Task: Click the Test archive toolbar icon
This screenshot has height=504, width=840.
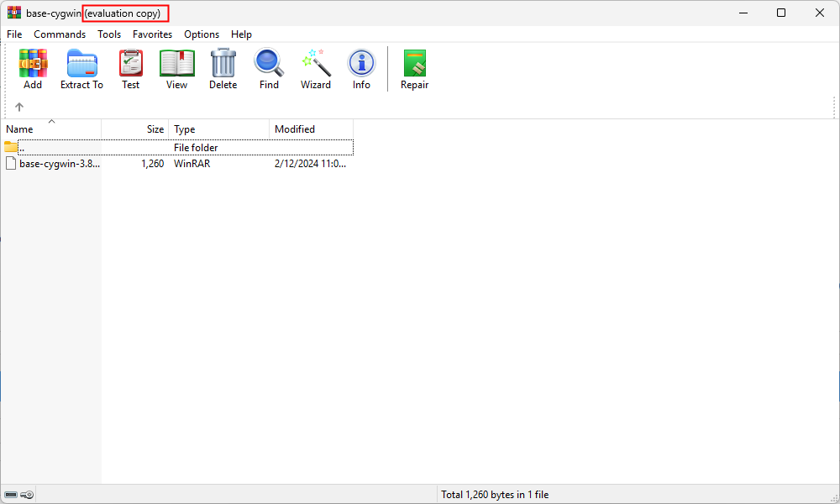Action: pos(131,63)
